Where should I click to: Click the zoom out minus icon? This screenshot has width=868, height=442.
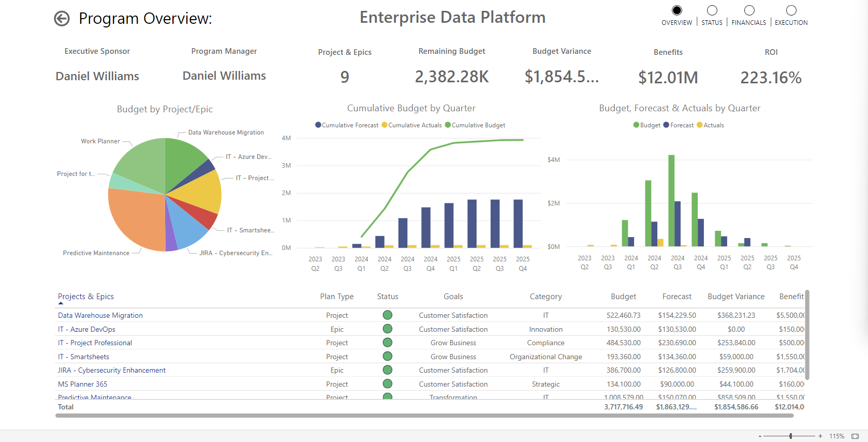[x=760, y=436]
